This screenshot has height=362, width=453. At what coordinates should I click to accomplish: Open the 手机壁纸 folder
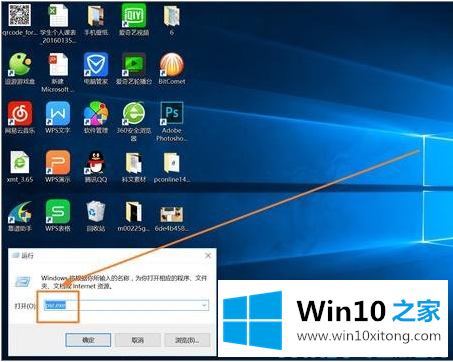96,19
